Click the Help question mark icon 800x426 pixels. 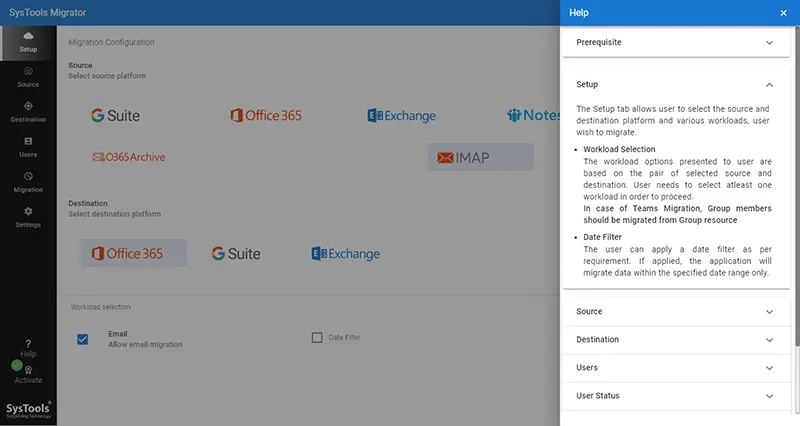pos(28,344)
